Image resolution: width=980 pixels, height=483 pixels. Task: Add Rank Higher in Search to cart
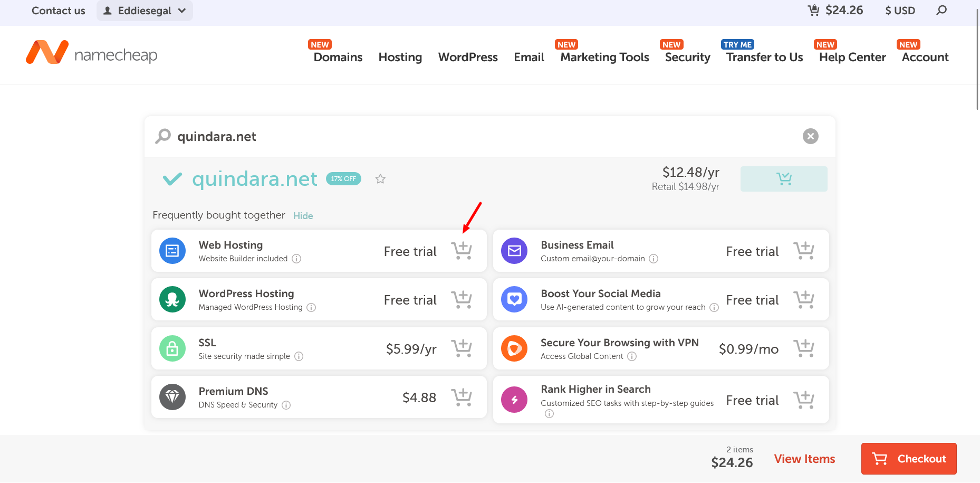804,400
